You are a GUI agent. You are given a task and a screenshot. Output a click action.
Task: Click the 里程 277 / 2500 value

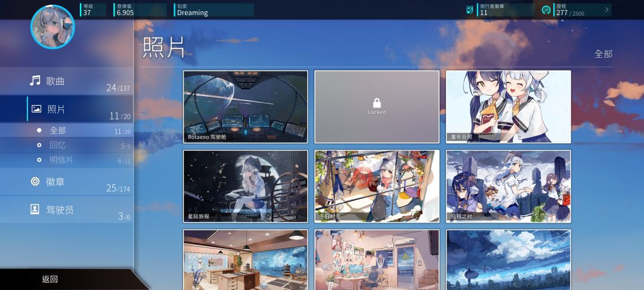click(570, 13)
